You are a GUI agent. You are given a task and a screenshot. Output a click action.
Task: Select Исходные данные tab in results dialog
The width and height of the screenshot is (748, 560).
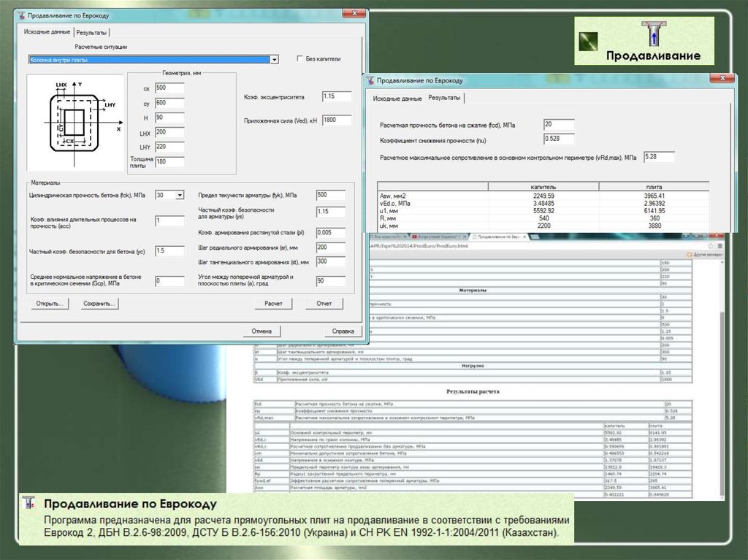tap(397, 98)
